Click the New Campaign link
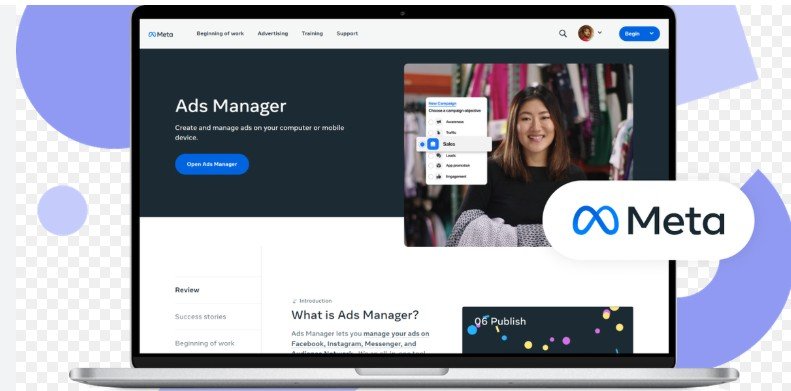This screenshot has width=791, height=391. click(442, 103)
